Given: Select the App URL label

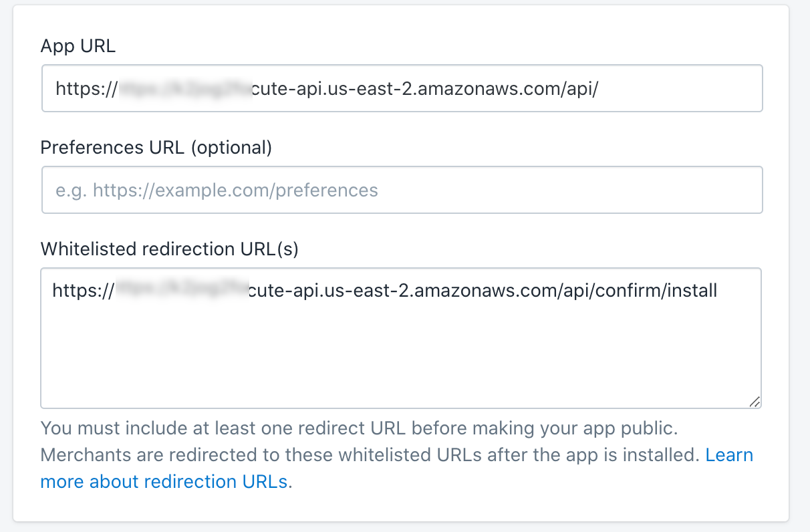Looking at the screenshot, I should [x=78, y=46].
